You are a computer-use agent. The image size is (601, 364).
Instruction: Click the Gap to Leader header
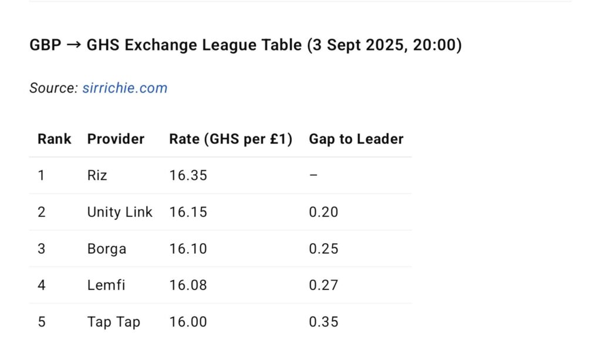point(356,139)
